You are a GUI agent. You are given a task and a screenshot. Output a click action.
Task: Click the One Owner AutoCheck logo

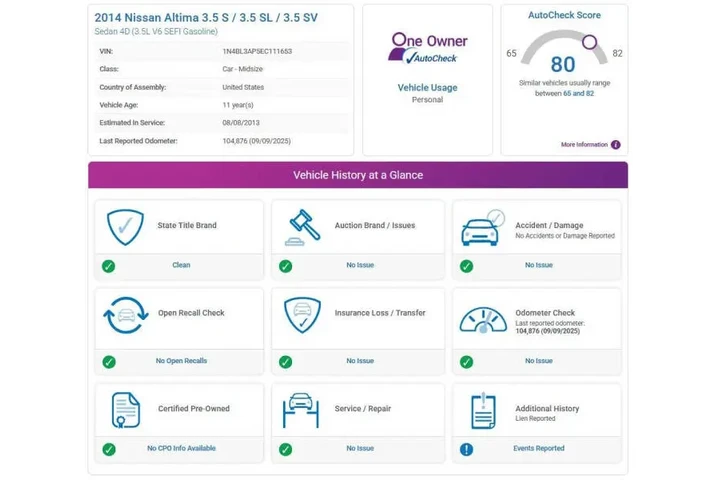click(x=428, y=48)
